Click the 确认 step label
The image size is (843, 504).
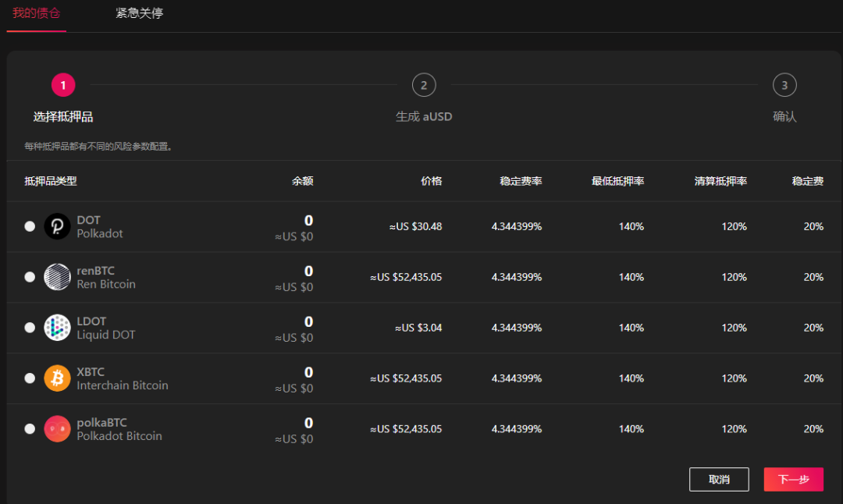(x=784, y=116)
